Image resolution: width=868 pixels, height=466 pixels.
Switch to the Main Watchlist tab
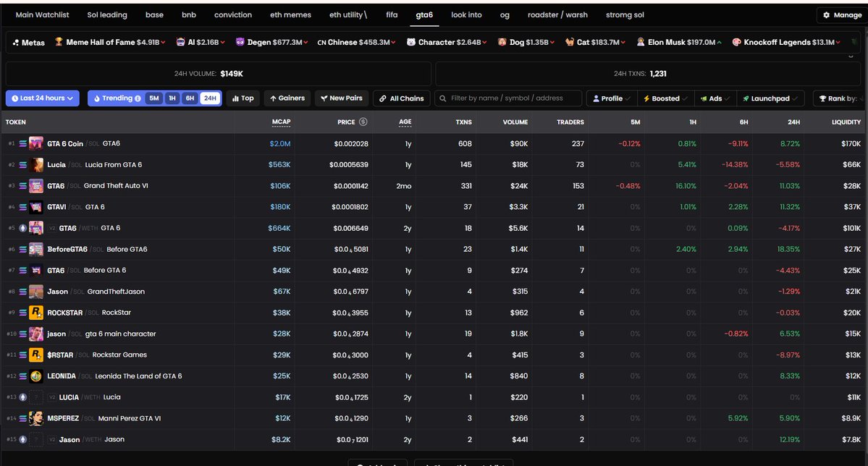[x=42, y=15]
